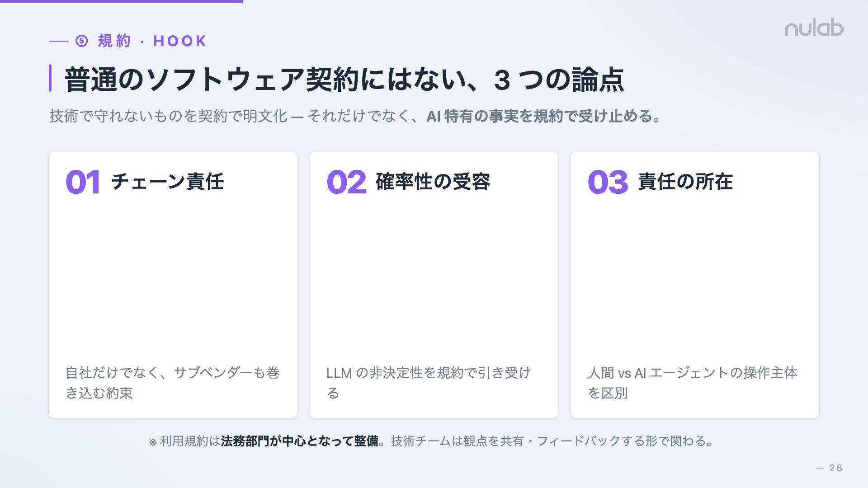Image resolution: width=868 pixels, height=488 pixels.
Task: Click the dash before the section label
Action: tap(58, 42)
